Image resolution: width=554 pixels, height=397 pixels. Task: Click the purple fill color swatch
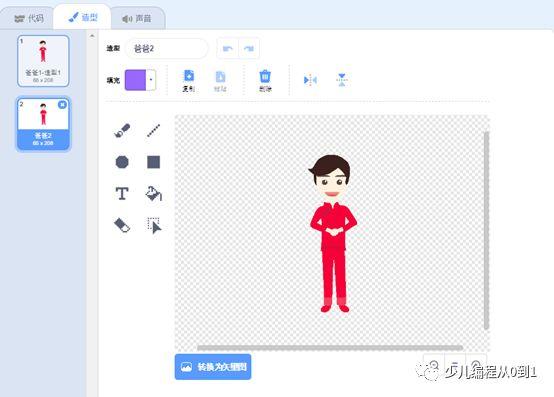(x=135, y=80)
